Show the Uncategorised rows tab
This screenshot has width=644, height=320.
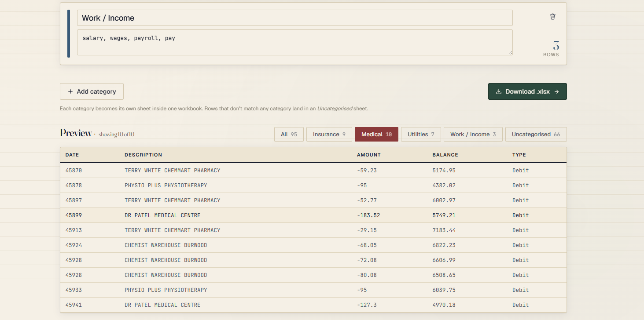click(536, 135)
